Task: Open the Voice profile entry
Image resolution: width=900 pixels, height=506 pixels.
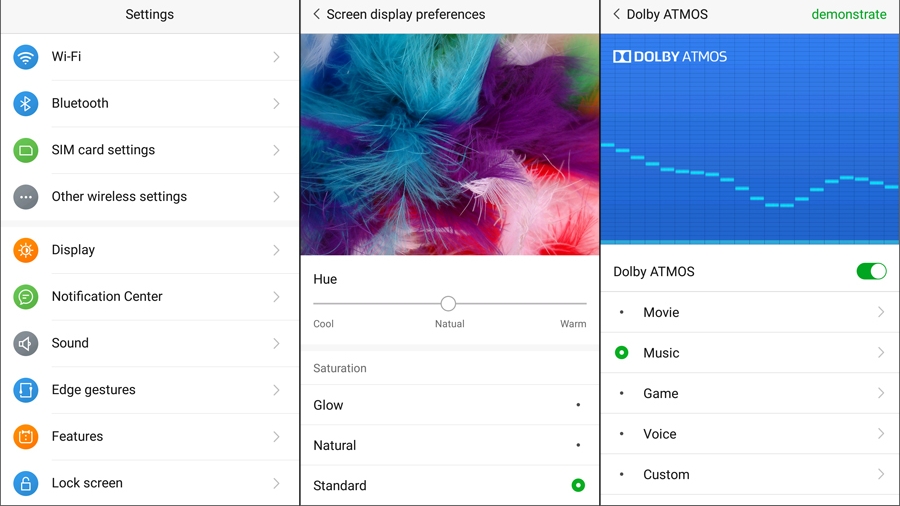Action: tap(750, 434)
